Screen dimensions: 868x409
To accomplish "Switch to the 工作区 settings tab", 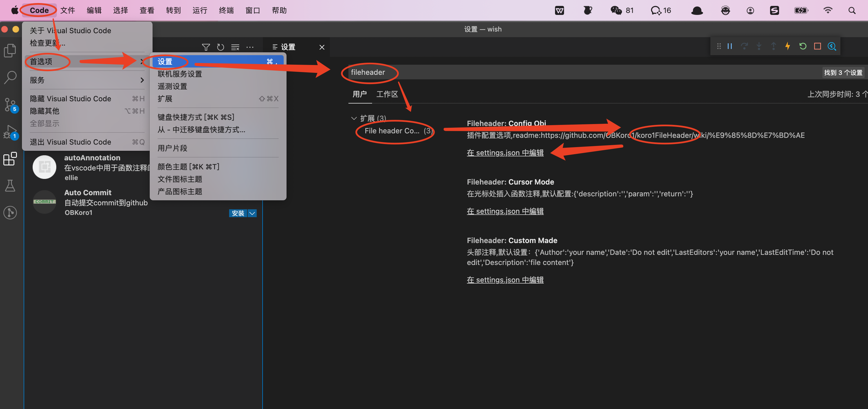I will click(387, 94).
